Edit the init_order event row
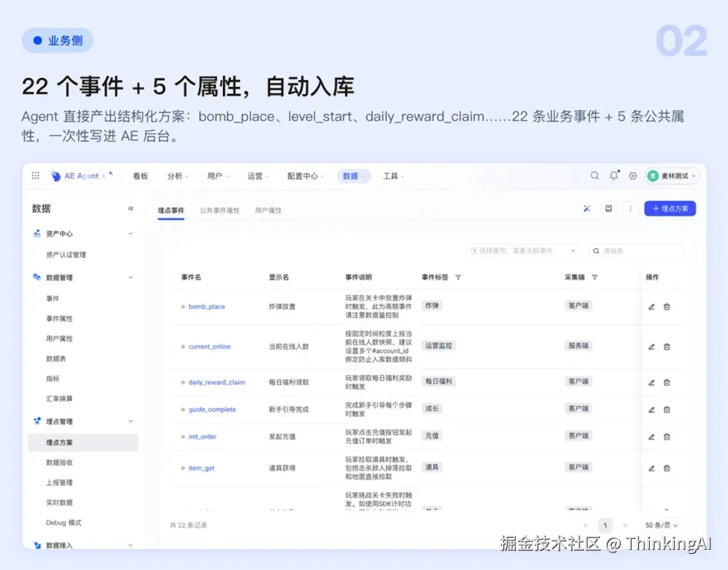Viewport: 728px width, 570px height. (651, 437)
